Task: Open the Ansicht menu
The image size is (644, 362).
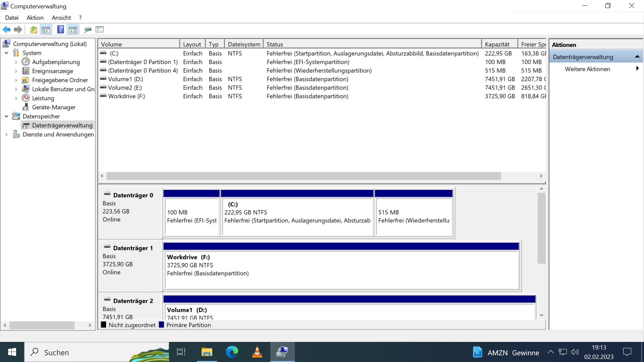Action: click(61, 18)
